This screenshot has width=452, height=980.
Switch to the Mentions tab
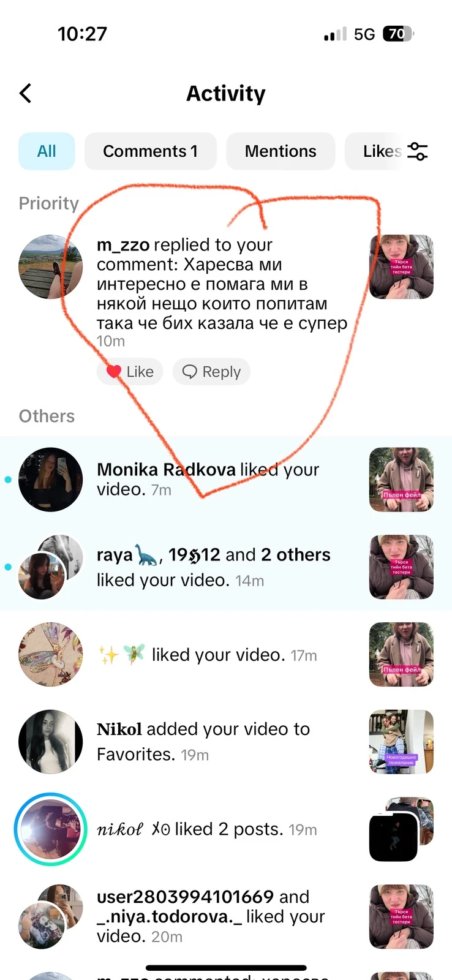281,151
